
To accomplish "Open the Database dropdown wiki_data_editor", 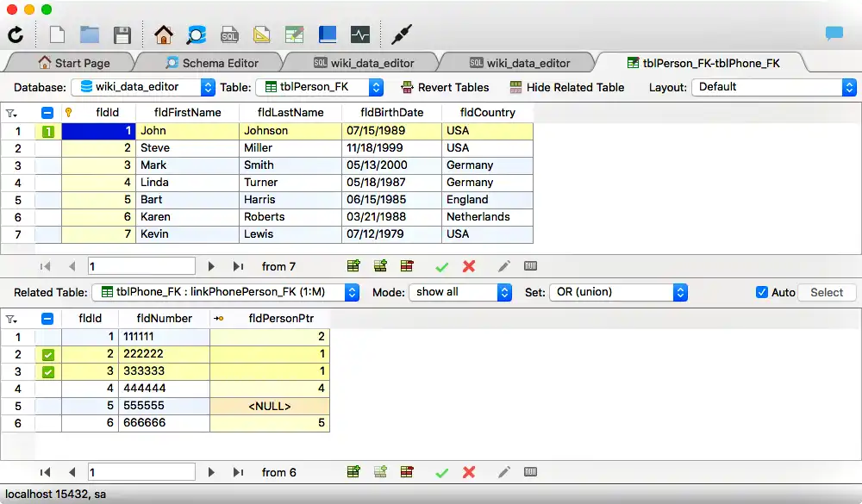I will tap(143, 87).
